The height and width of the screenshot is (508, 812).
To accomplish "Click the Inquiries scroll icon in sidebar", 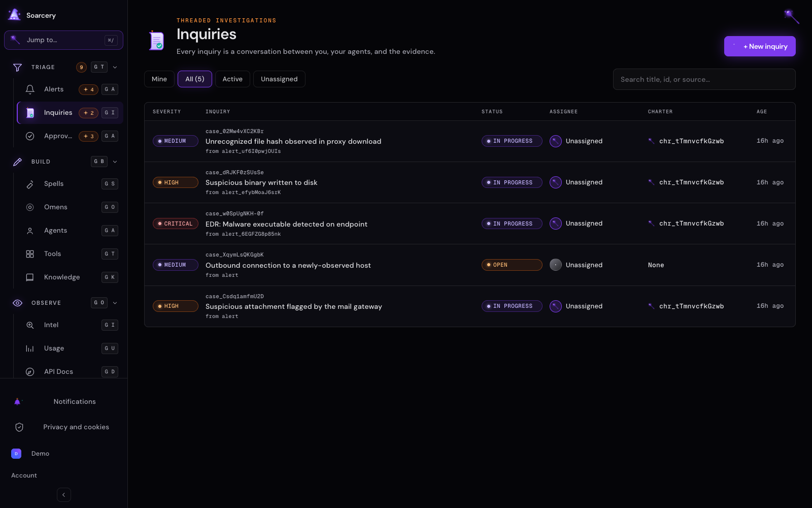I will (x=30, y=113).
